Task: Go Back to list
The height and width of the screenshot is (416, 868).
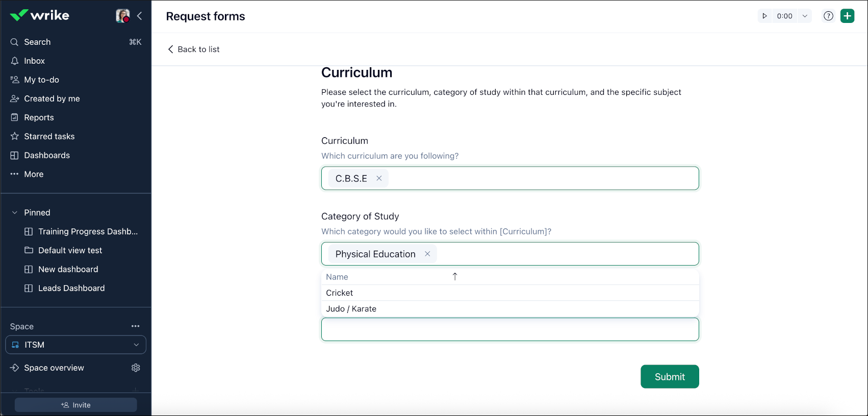Action: [194, 49]
